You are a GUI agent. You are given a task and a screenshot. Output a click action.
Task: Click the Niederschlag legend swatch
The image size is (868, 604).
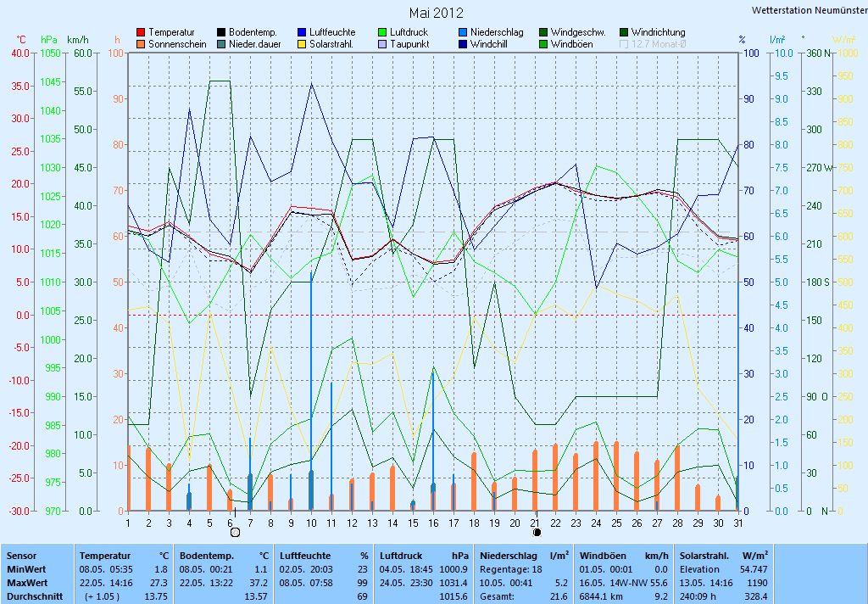[464, 32]
